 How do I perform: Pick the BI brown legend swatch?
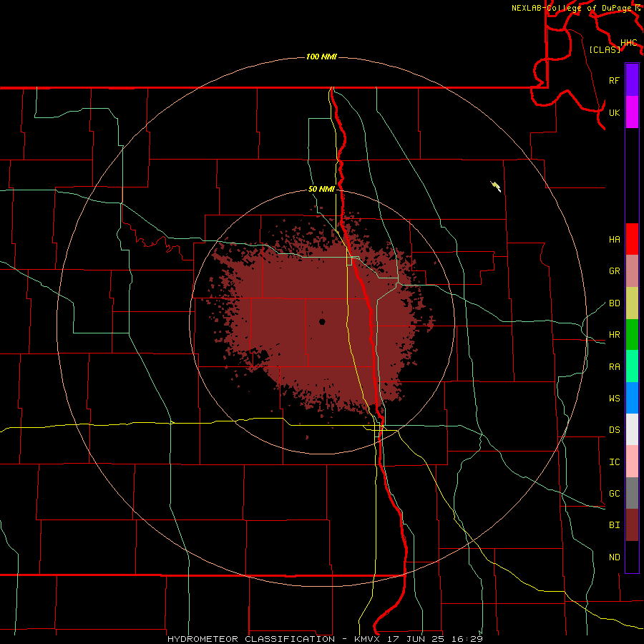tap(632, 525)
